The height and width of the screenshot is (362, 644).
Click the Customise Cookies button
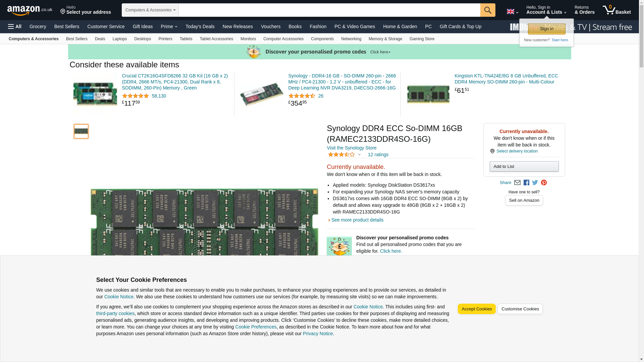pos(520,309)
